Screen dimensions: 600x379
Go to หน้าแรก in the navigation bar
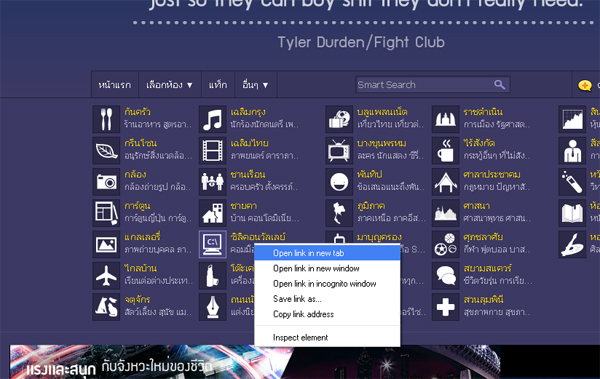115,85
